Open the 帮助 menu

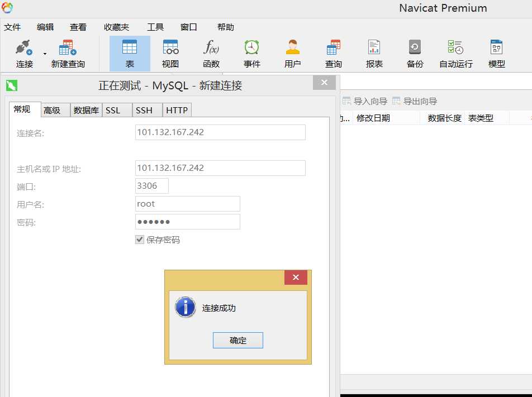226,27
